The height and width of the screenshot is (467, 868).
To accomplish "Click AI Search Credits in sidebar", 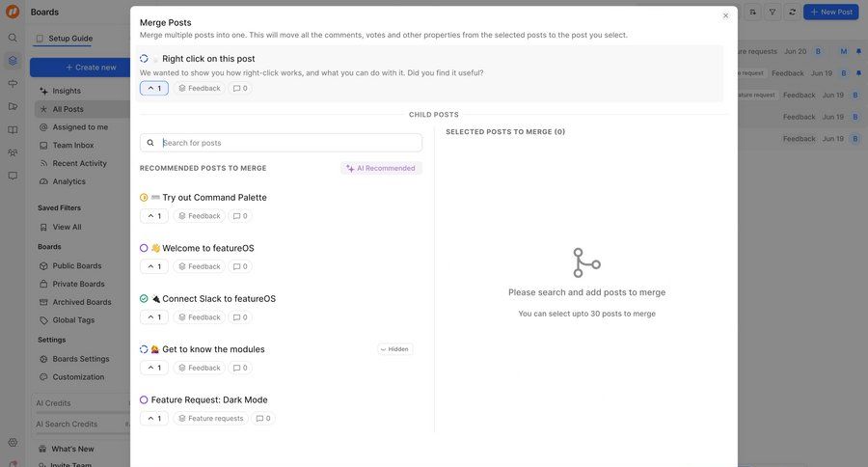I will point(67,425).
